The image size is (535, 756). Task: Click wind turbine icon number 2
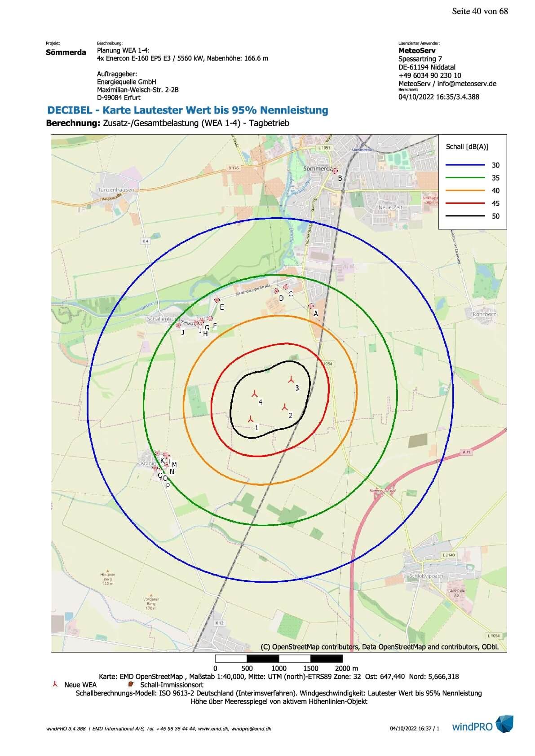pos(284,407)
